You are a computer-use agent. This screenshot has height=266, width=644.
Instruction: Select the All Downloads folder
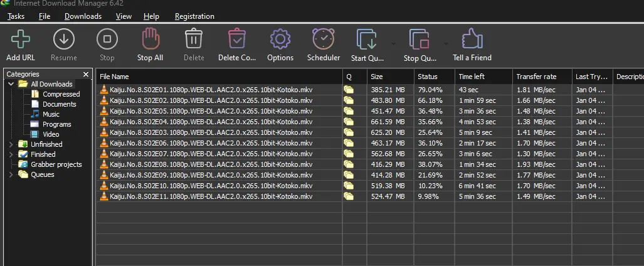(x=52, y=84)
